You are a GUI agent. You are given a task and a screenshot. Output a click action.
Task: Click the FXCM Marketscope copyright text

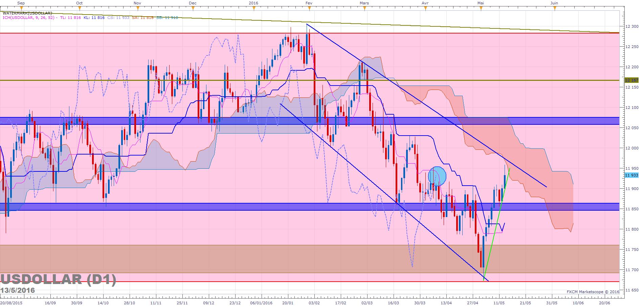[x=593, y=292]
